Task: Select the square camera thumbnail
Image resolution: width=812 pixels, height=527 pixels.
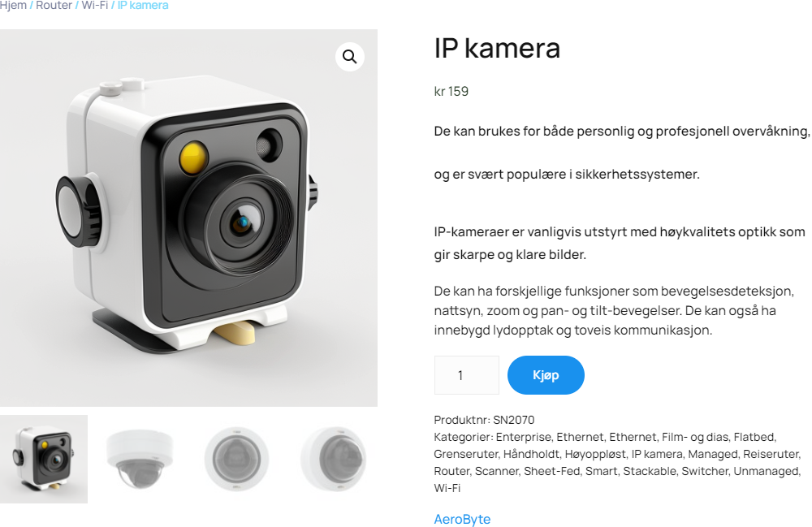Action: pyautogui.click(x=44, y=459)
